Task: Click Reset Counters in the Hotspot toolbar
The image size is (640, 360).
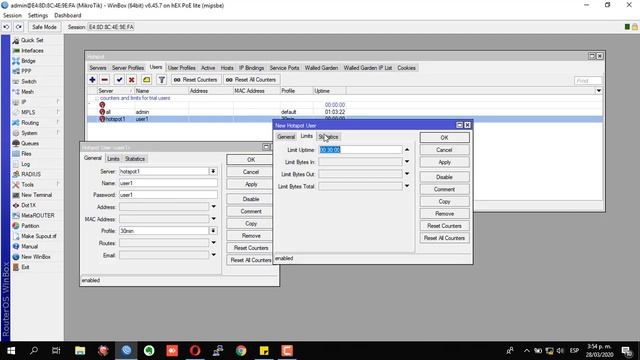Action: point(196,80)
